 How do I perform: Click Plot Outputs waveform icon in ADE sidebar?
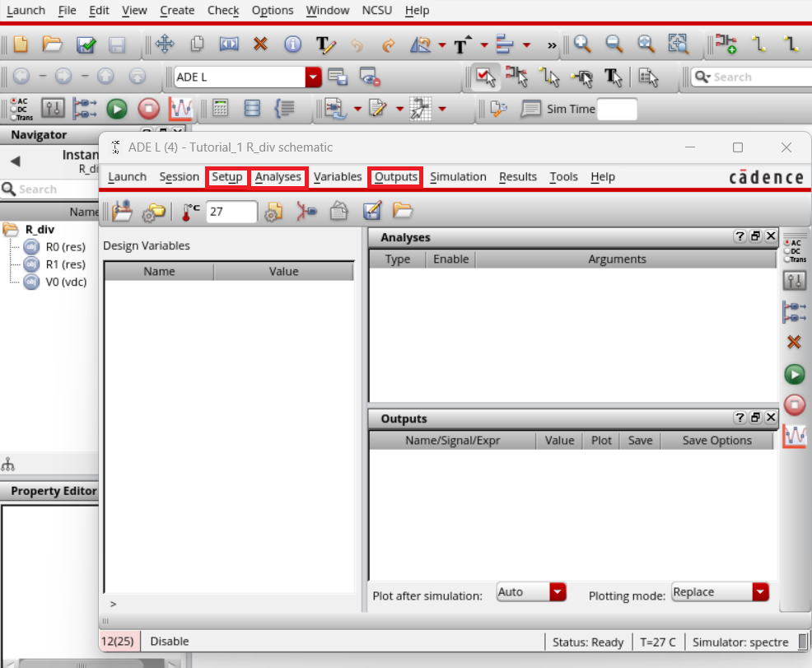tap(795, 436)
